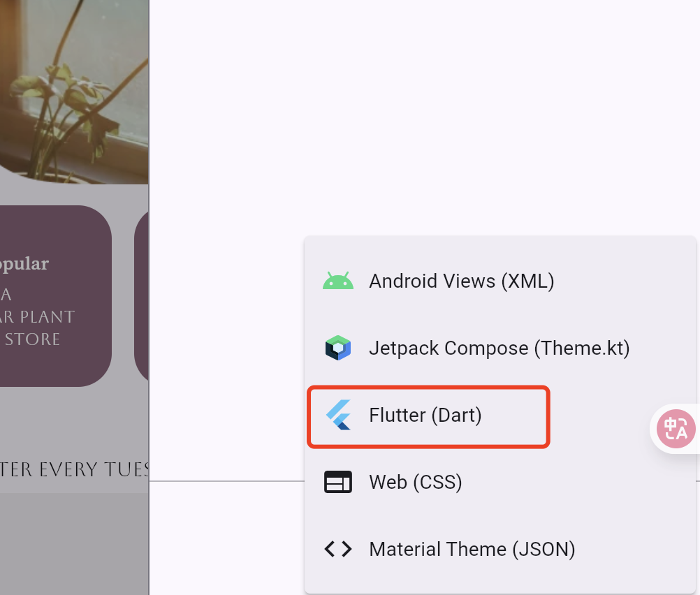Click the horizontal divider left of menu
This screenshot has width=700, height=595.
click(227, 481)
